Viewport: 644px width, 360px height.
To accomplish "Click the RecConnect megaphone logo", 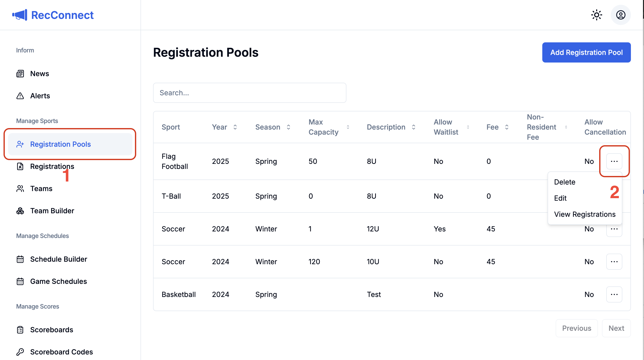I will coord(20,15).
